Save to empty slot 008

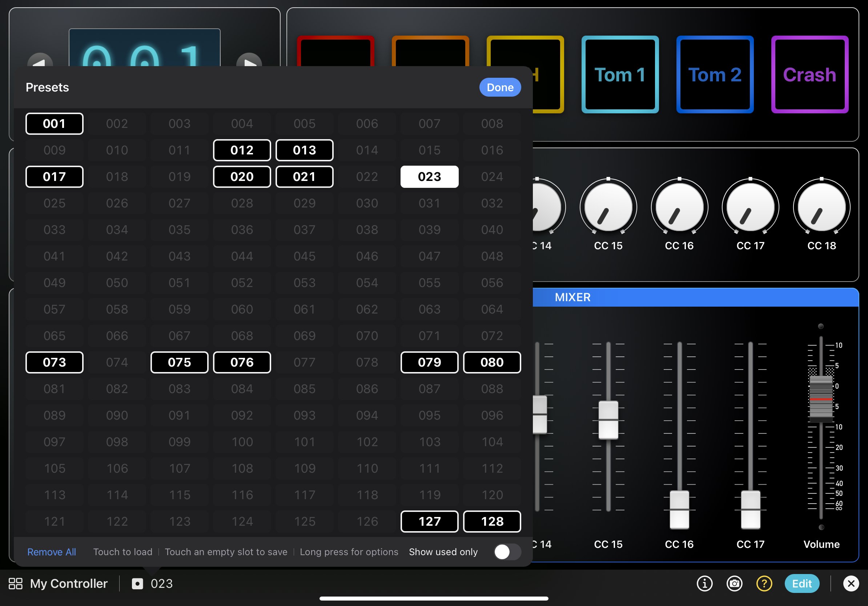(x=492, y=124)
